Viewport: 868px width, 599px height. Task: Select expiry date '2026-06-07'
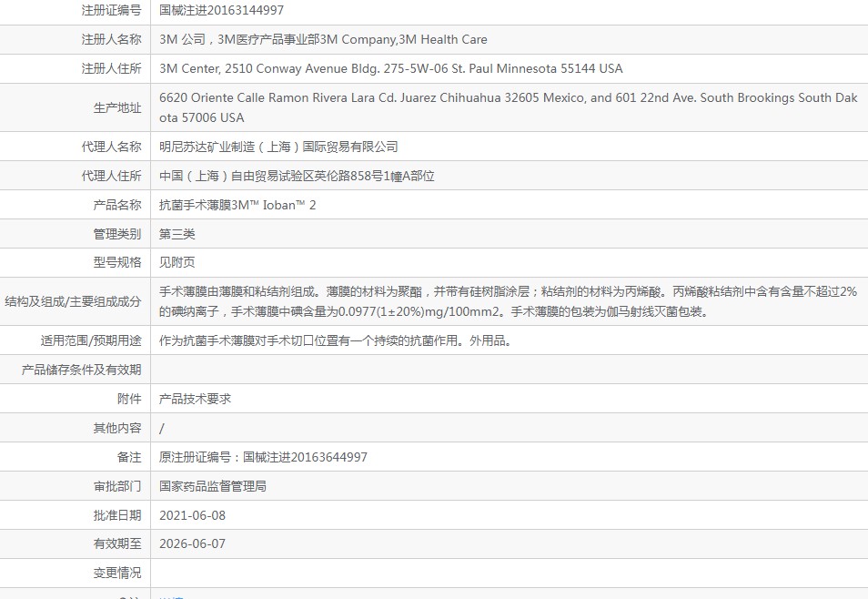[x=193, y=543]
